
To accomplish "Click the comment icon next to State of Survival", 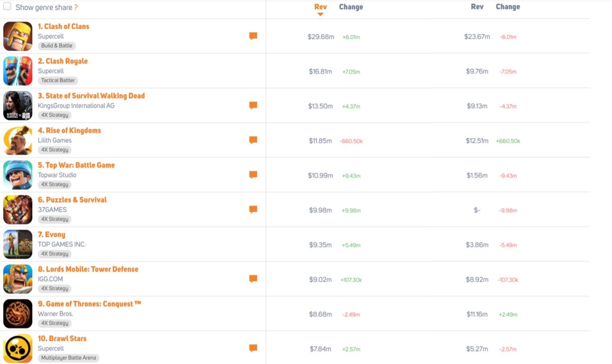I will pos(253,105).
